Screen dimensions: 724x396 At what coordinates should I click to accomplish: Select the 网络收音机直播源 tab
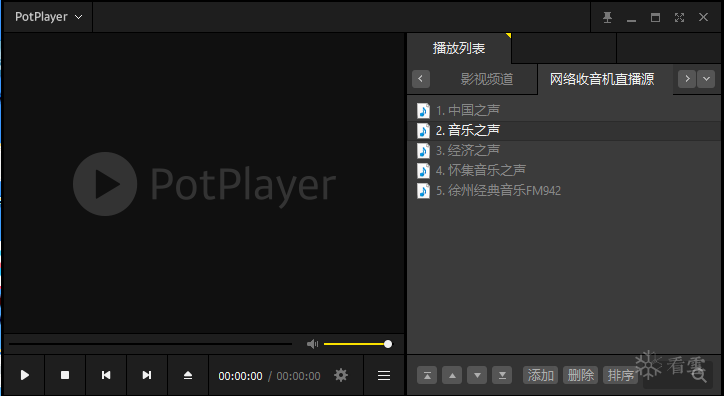click(602, 79)
